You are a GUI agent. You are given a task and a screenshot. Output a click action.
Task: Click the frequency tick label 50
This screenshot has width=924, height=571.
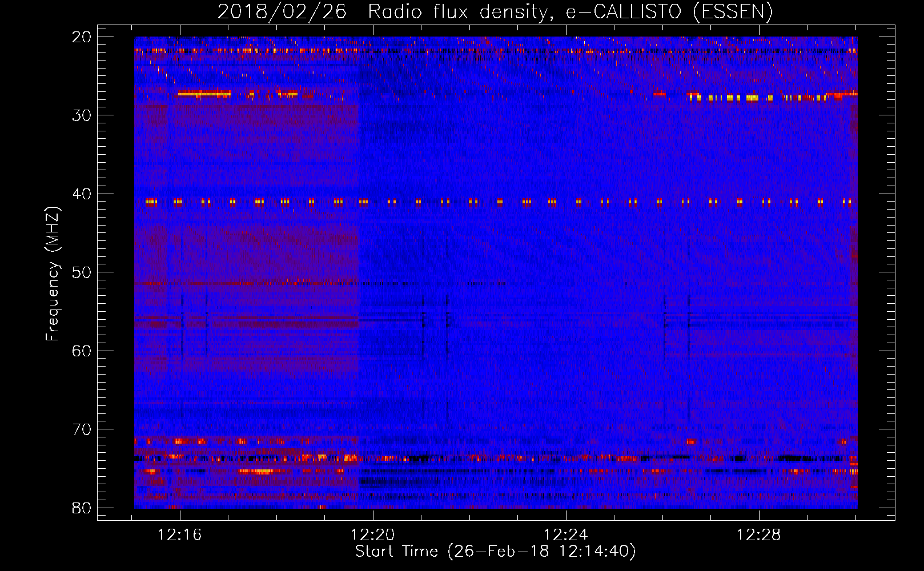[x=82, y=272]
